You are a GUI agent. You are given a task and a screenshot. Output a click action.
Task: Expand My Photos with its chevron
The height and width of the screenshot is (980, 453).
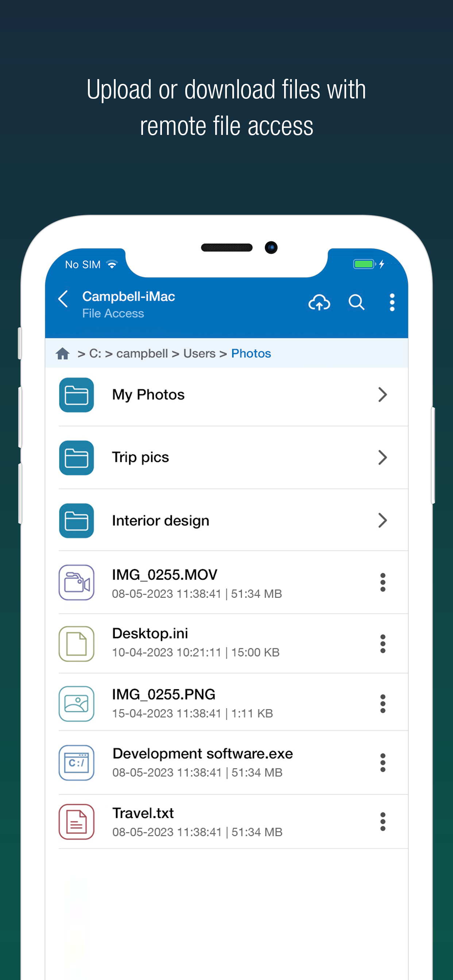coord(383,394)
